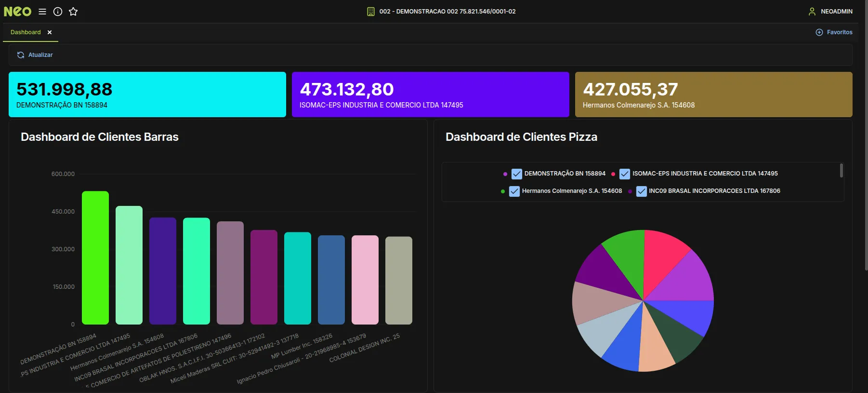Click the Atualizar refresh icon

pyautogui.click(x=21, y=55)
